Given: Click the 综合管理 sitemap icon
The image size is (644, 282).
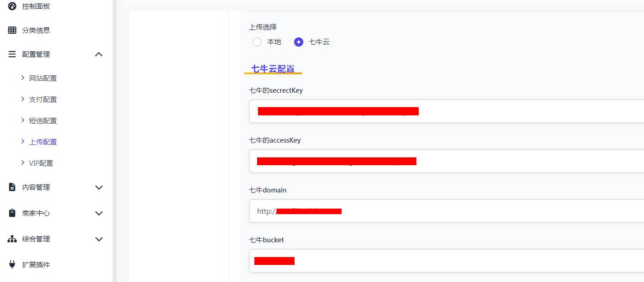Looking at the screenshot, I should (12, 239).
